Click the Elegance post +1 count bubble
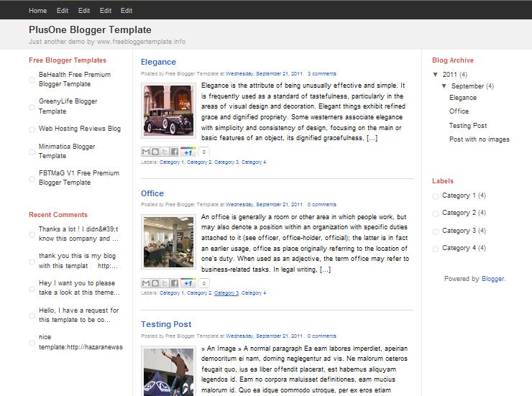Image resolution: width=532 pixels, height=396 pixels. [203, 152]
